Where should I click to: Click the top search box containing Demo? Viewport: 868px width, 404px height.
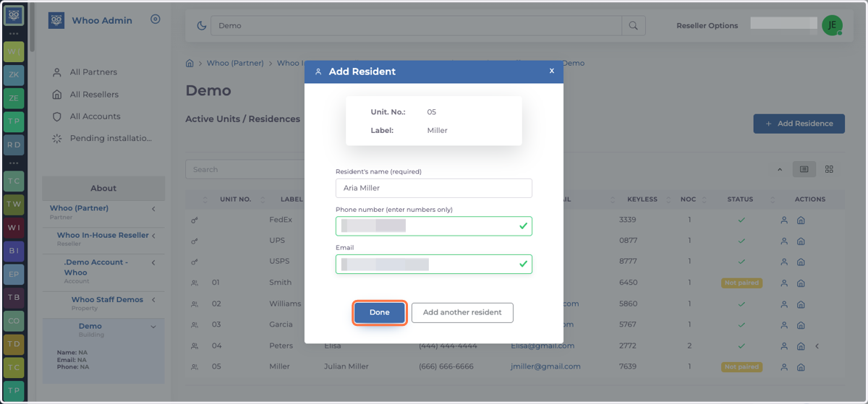click(416, 25)
